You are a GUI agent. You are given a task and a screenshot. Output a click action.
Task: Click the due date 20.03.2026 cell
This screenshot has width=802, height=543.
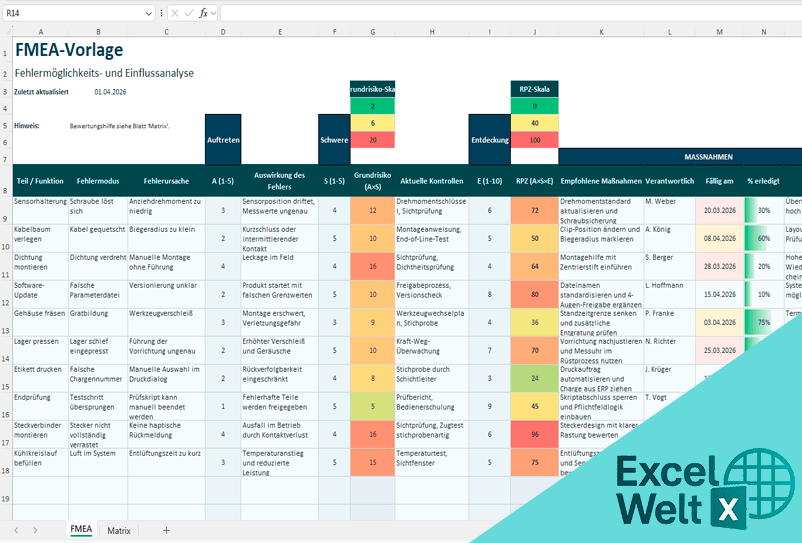click(719, 210)
